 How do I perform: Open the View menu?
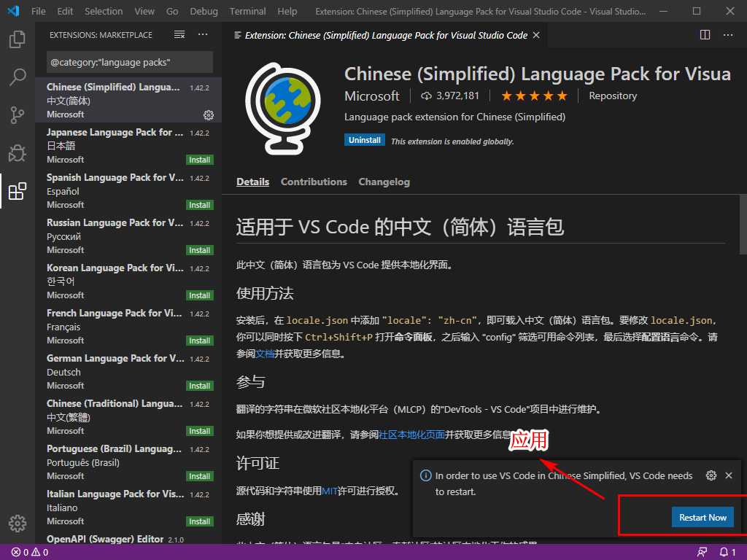click(x=144, y=11)
